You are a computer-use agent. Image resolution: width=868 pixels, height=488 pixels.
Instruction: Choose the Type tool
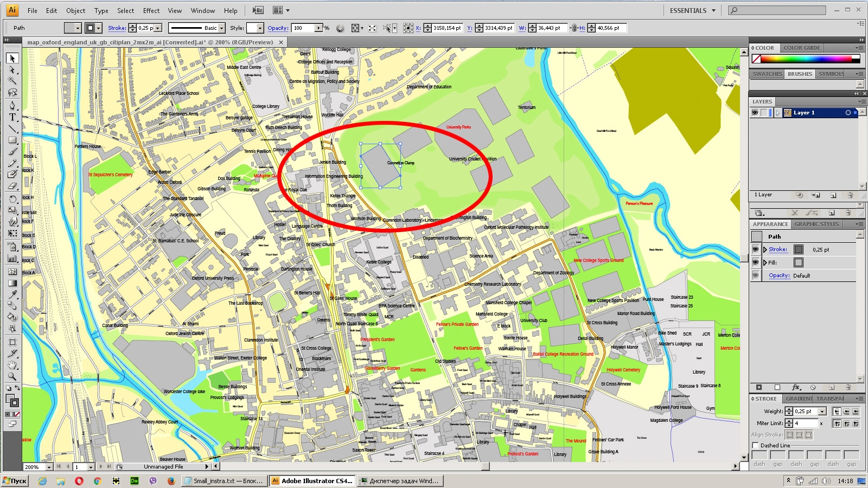point(12,117)
